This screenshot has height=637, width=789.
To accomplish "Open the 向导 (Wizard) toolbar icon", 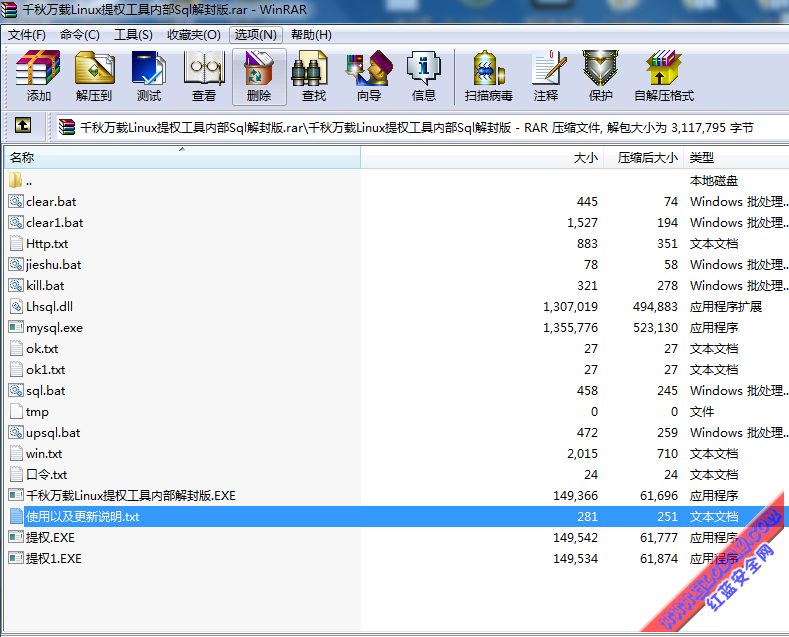I will 369,76.
